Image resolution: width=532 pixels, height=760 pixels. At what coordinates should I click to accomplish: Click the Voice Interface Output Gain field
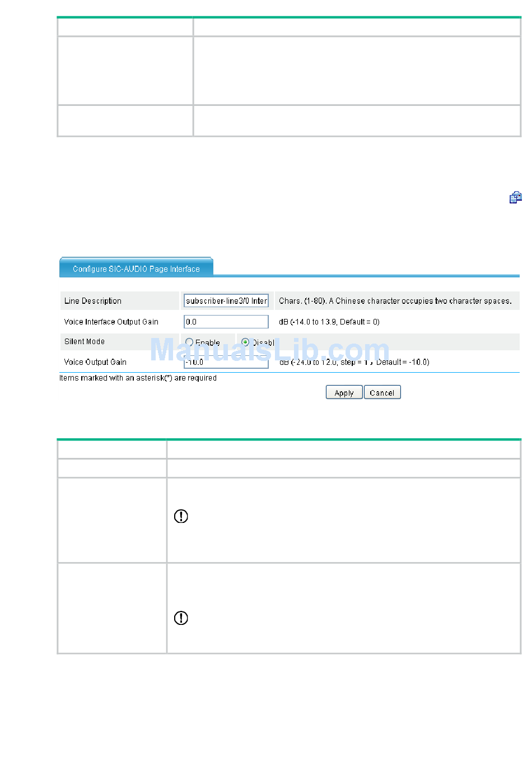point(226,322)
